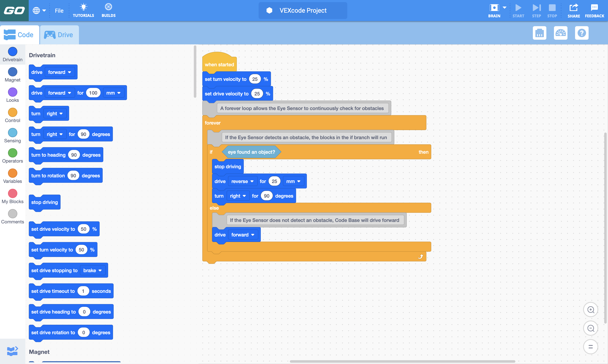Open the File menu
The image size is (608, 364).
(59, 11)
